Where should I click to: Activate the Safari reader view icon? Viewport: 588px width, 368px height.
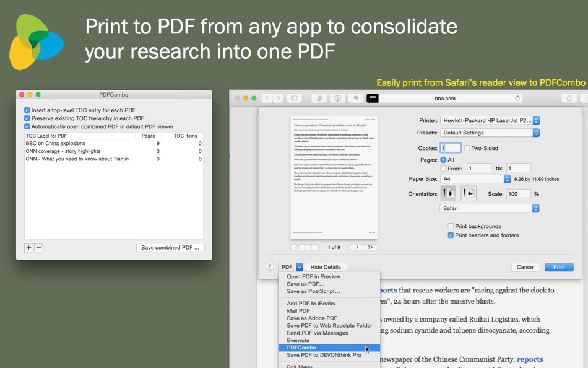(373, 99)
